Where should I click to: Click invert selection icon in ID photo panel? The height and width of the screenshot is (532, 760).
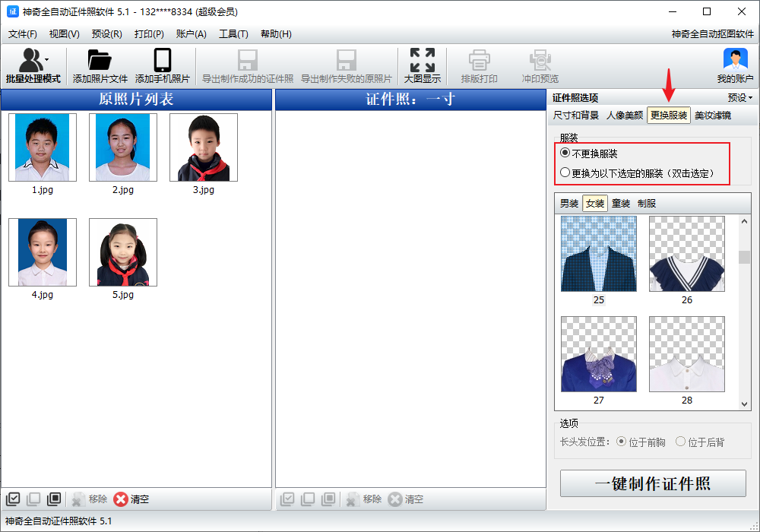[x=328, y=499]
